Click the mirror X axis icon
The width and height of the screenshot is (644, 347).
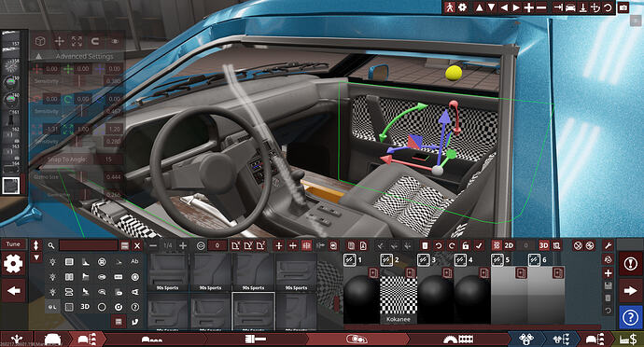235,245
